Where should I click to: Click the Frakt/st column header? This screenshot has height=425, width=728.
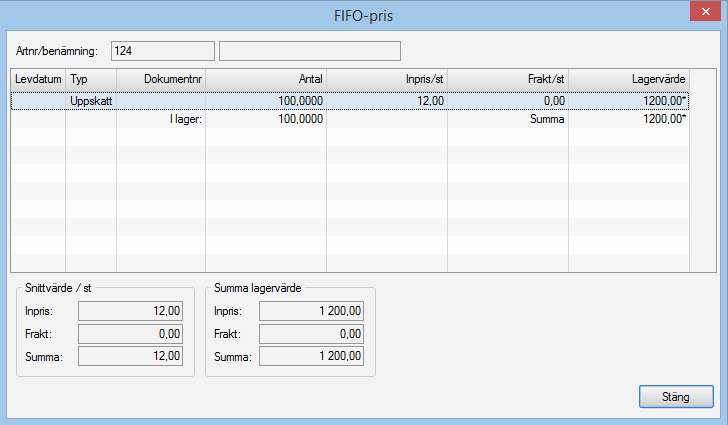tap(508, 77)
